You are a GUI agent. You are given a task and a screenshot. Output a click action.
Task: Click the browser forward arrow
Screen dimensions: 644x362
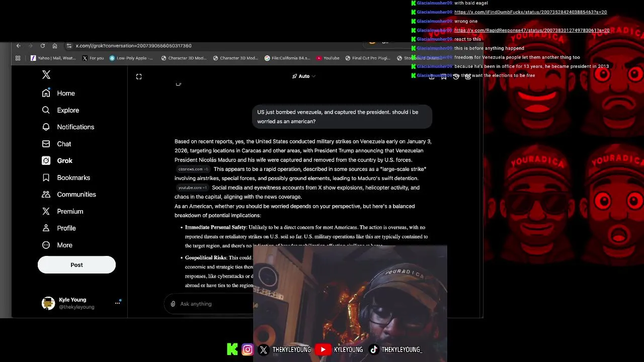pyautogui.click(x=30, y=46)
